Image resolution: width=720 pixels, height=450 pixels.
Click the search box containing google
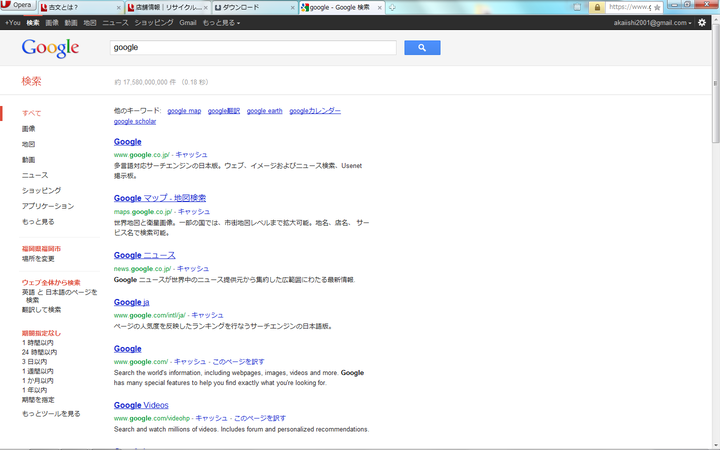tap(253, 47)
